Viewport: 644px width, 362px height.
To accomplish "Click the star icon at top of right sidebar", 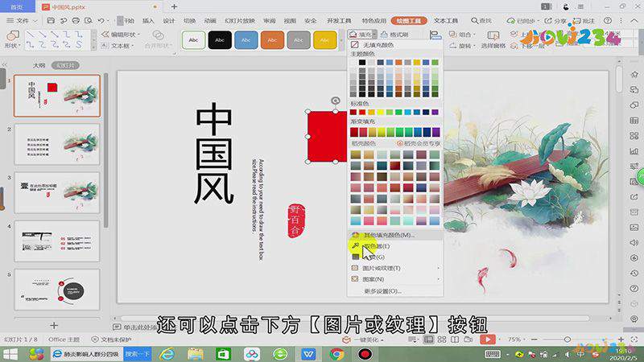I will (x=634, y=74).
